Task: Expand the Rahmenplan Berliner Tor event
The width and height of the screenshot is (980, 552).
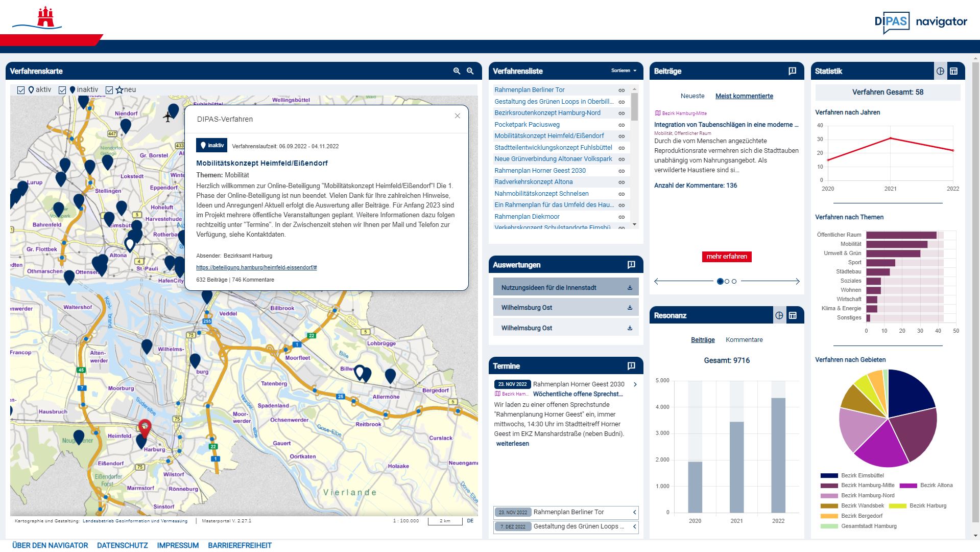Action: click(x=635, y=512)
